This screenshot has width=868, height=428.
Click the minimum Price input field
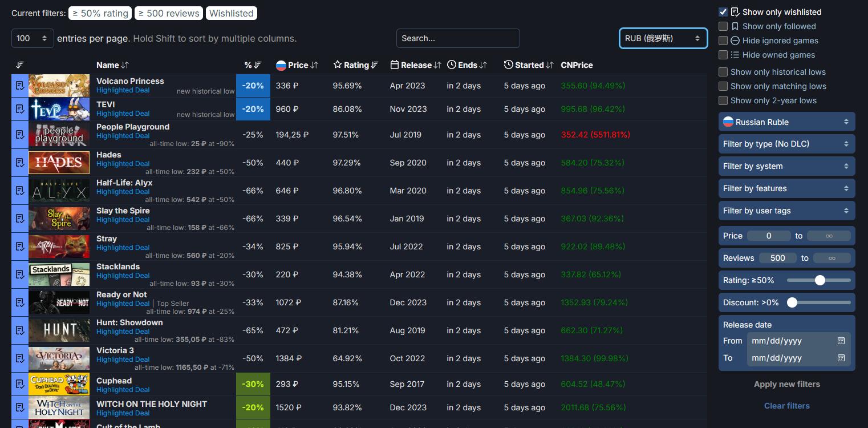coord(769,236)
